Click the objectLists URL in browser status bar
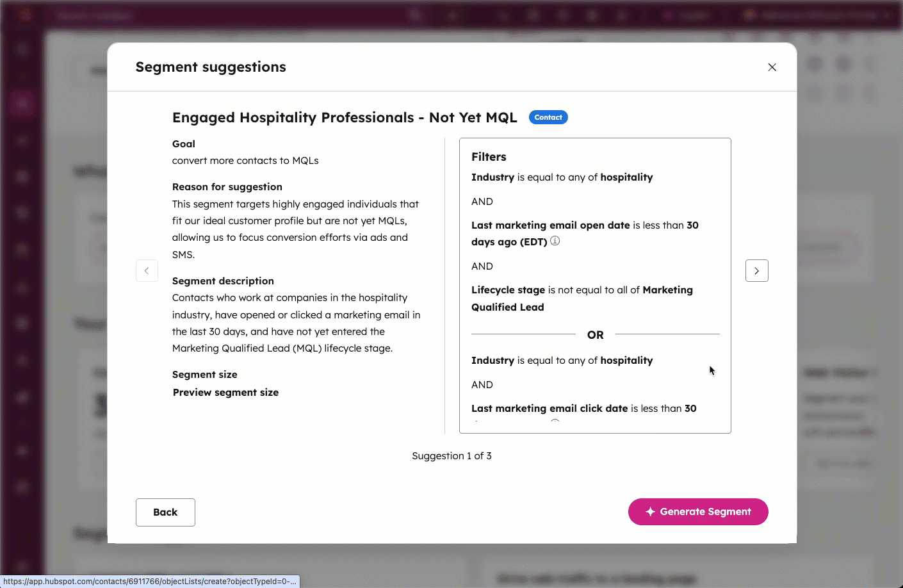Image resolution: width=903 pixels, height=588 pixels. pos(149,582)
